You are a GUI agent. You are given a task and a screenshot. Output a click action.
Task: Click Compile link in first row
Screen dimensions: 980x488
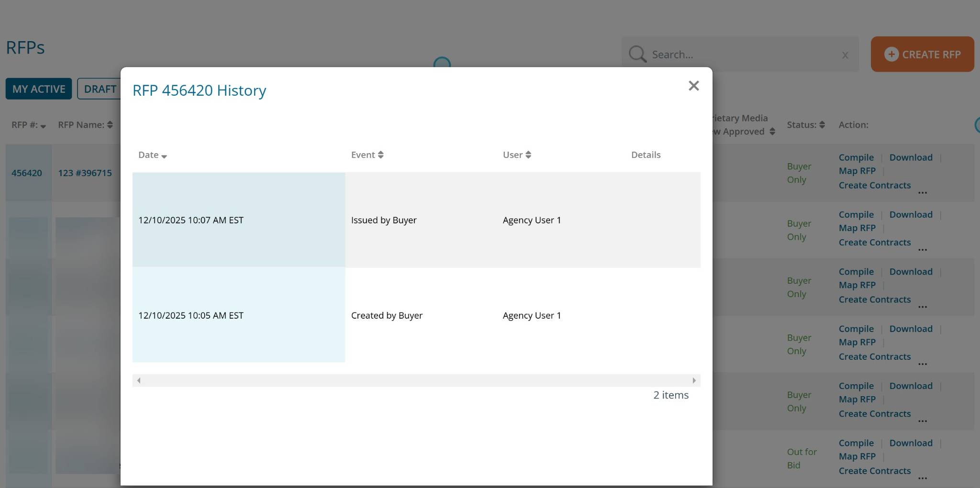coord(856,157)
